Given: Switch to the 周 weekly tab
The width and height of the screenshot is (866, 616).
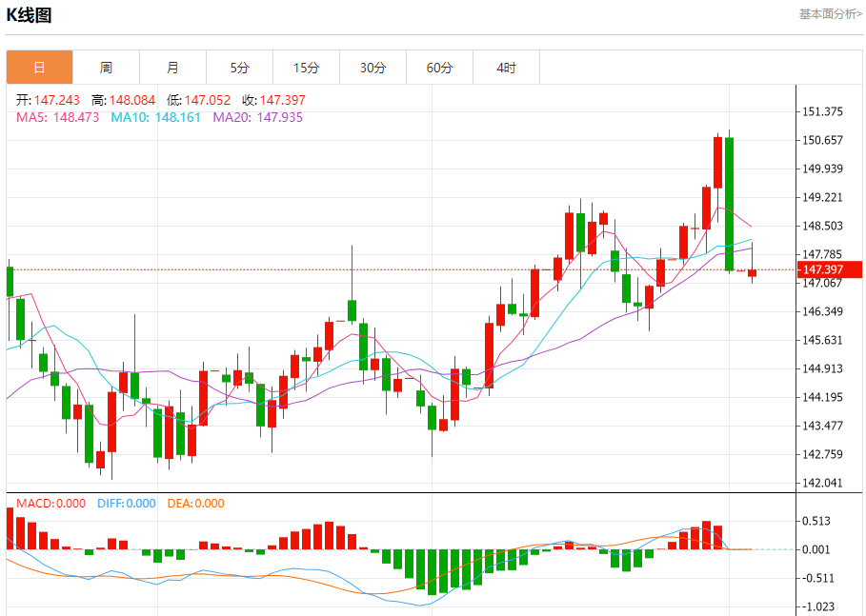Looking at the screenshot, I should click(x=106, y=68).
